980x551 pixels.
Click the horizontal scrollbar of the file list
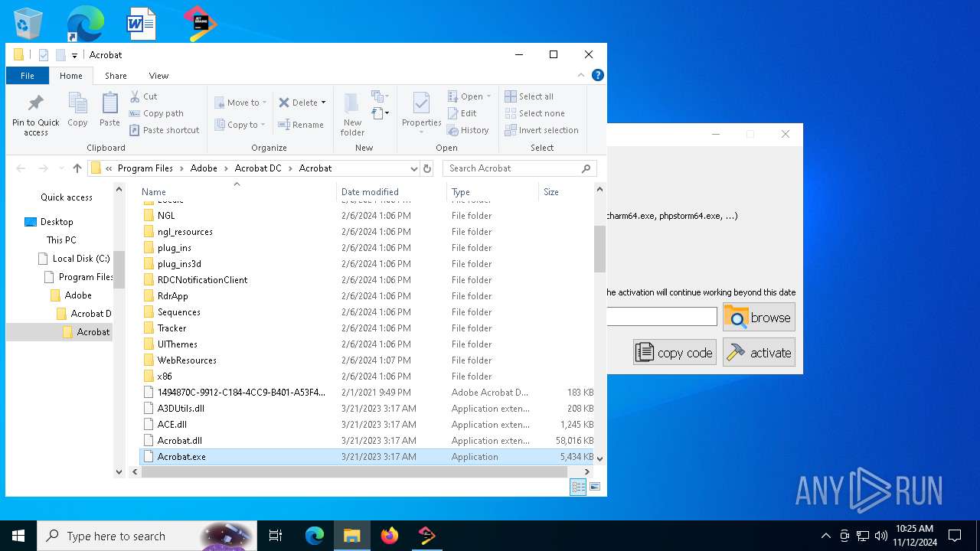pyautogui.click(x=354, y=471)
